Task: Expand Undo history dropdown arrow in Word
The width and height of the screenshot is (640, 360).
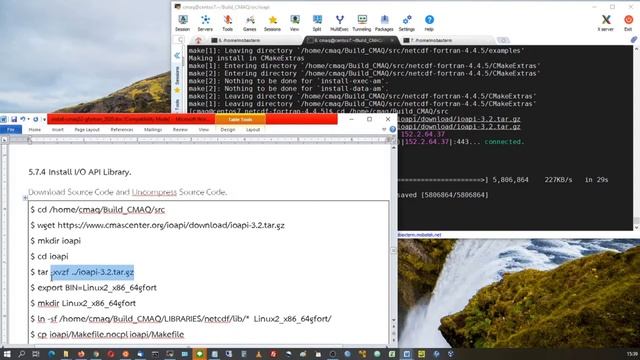Action: [28, 119]
